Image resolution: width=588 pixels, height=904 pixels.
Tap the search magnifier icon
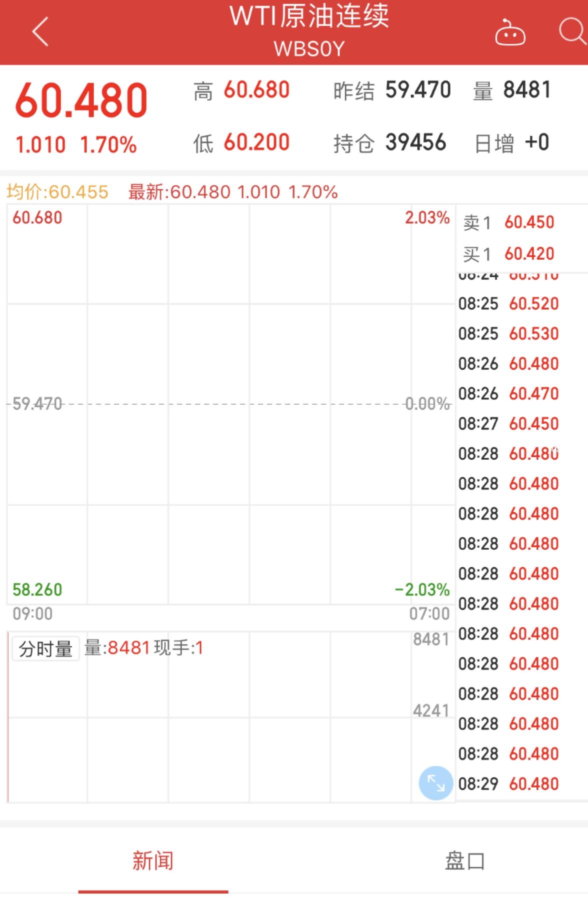point(572,32)
